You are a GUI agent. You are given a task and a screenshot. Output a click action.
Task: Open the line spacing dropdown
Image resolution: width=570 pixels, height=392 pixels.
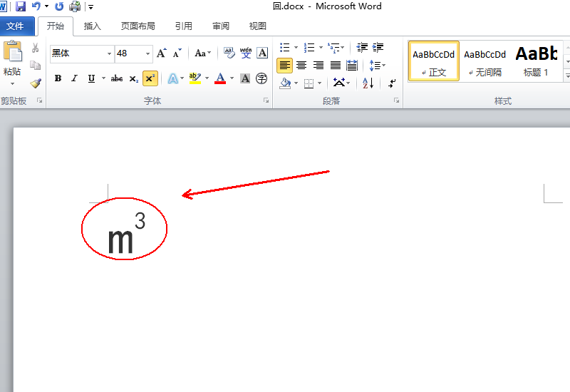click(383, 66)
